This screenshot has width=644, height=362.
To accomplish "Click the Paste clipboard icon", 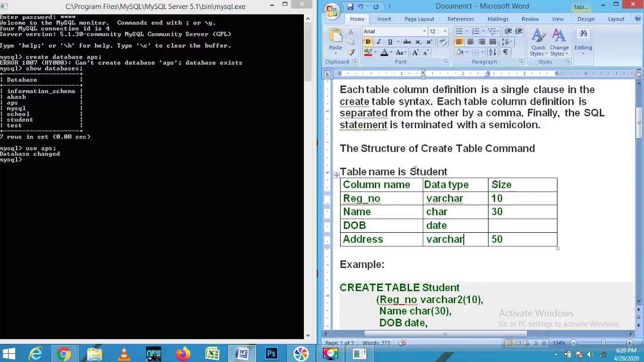I will pos(336,35).
